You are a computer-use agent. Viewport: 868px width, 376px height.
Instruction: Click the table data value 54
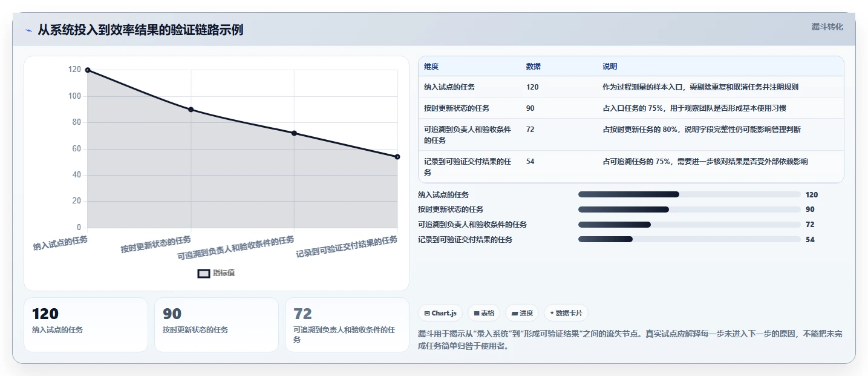530,162
